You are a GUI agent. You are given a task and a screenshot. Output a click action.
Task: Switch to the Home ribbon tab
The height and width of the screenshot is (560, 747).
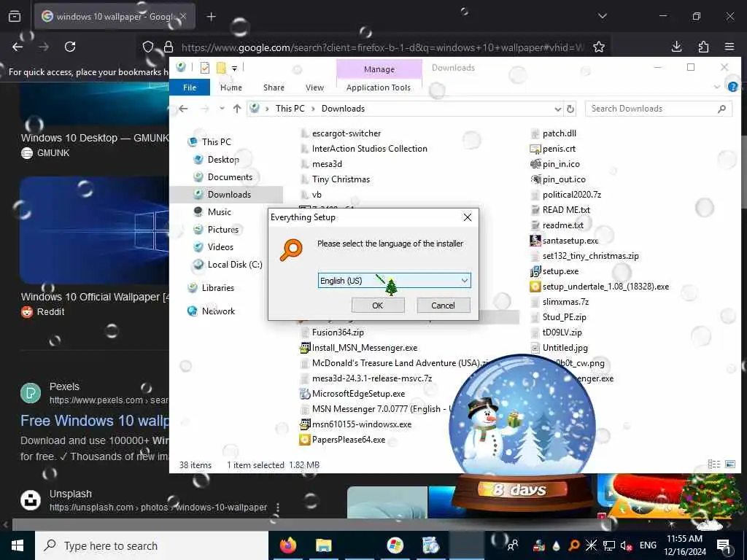231,87
